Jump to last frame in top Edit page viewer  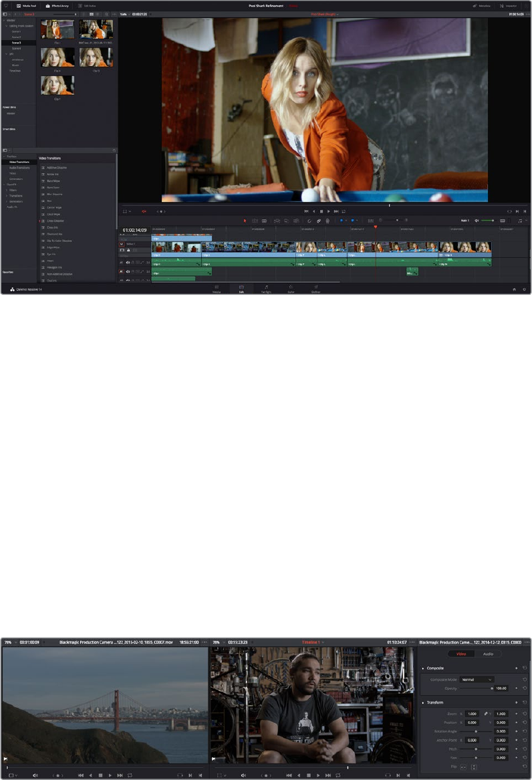[336, 211]
